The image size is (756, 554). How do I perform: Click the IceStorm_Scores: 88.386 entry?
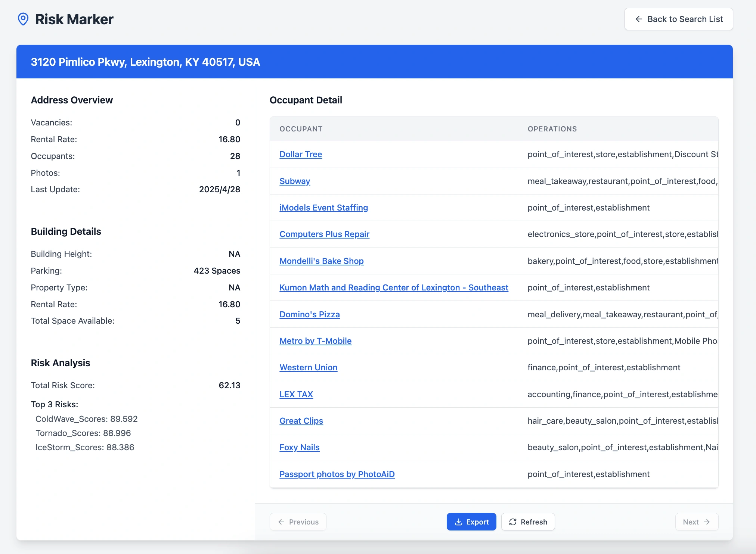[x=85, y=447]
